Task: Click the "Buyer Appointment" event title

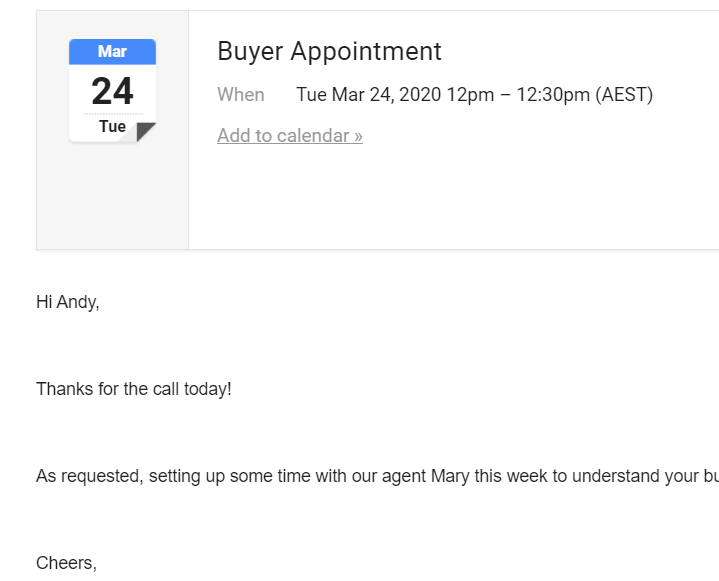Action: (x=329, y=51)
